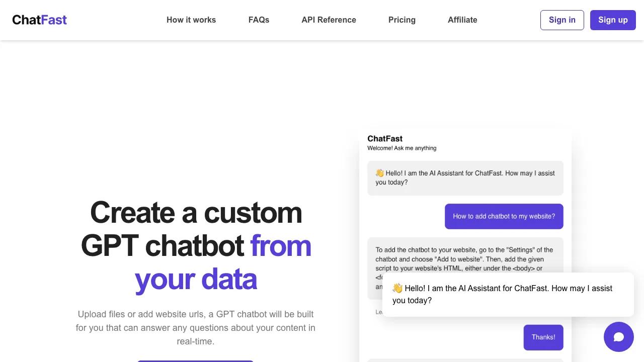Go to the FAQs page
644x362 pixels.
[259, 20]
